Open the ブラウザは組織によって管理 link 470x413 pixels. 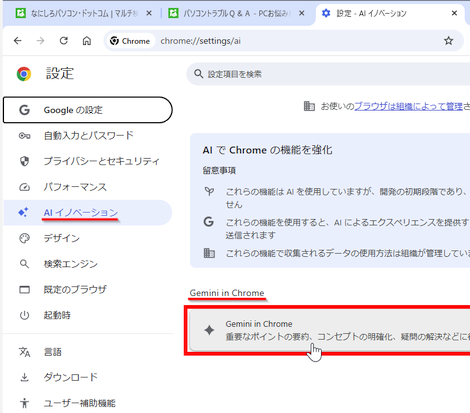point(408,106)
